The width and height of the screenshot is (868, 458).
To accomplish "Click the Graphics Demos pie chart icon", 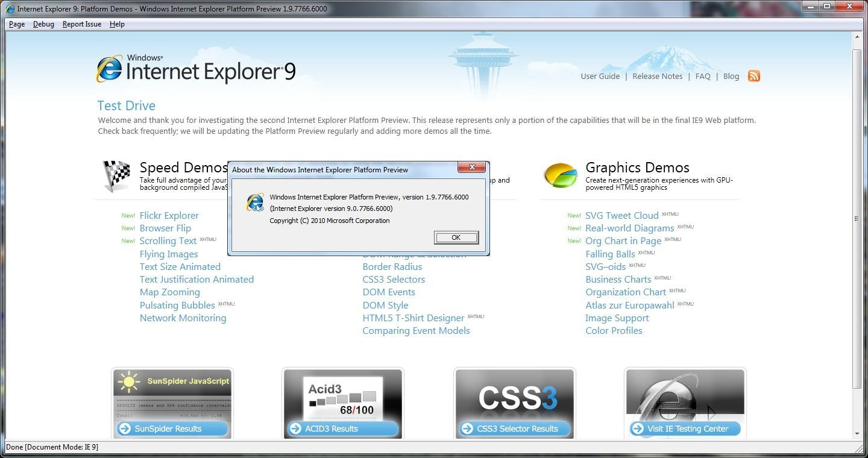I will [x=561, y=175].
